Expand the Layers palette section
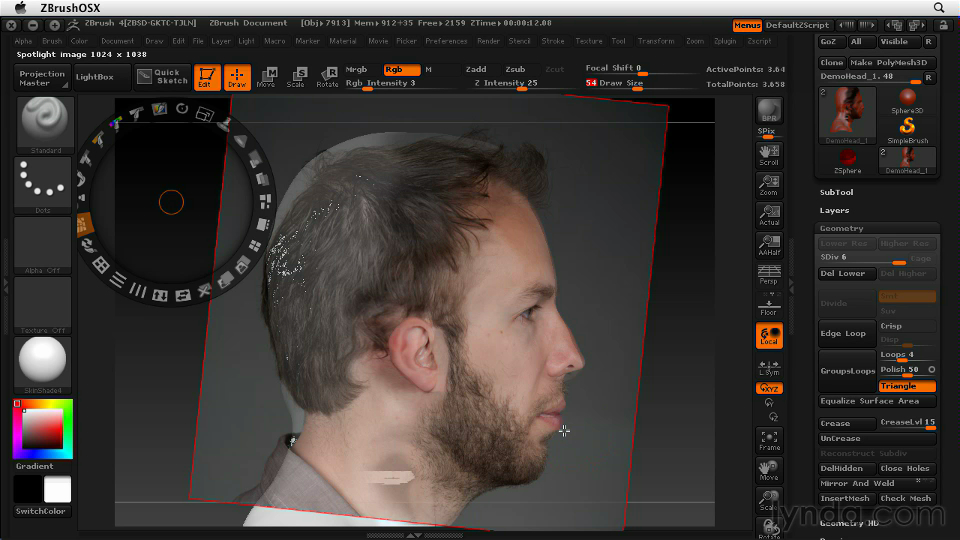 [x=834, y=210]
